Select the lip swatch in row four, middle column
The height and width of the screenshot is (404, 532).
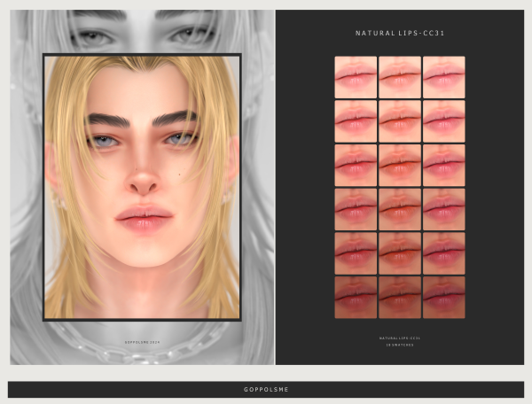click(400, 209)
